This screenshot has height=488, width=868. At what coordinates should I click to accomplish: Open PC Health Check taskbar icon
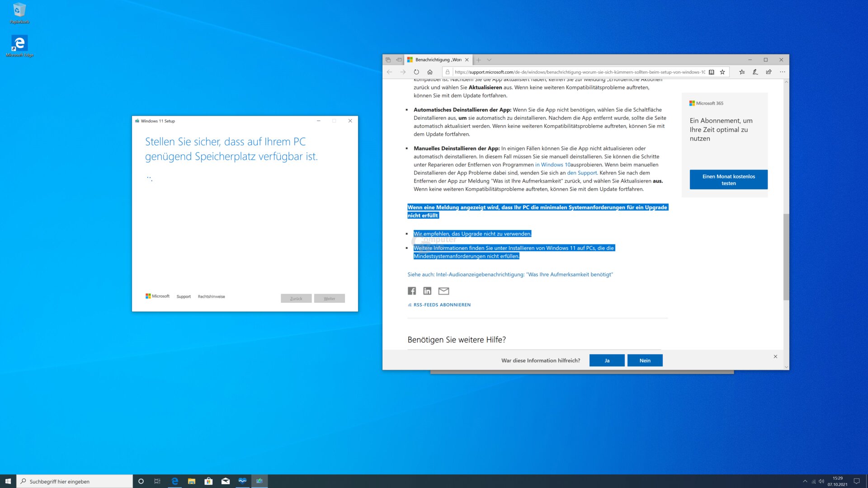click(x=242, y=482)
